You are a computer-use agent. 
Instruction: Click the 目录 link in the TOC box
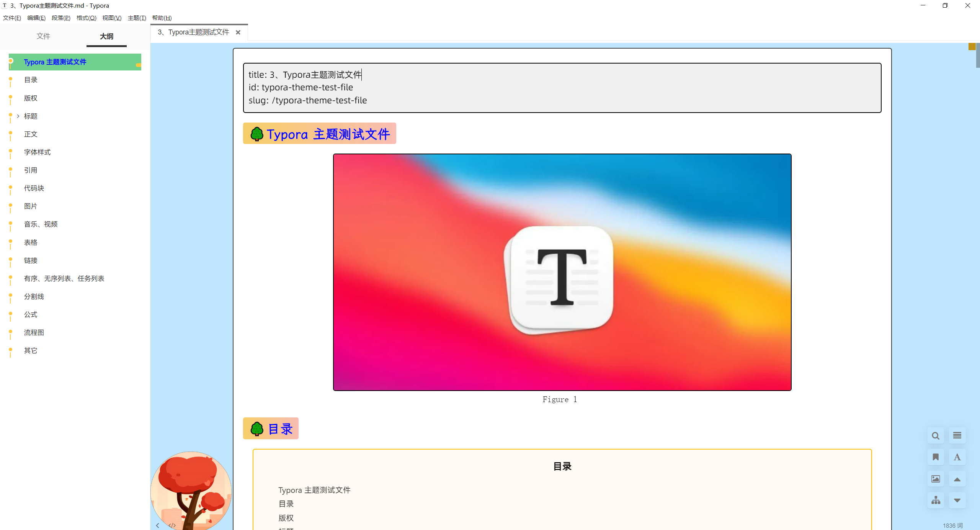pyautogui.click(x=286, y=504)
